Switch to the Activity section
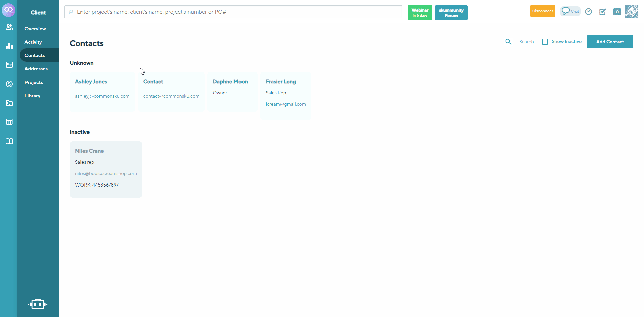Image resolution: width=644 pixels, height=317 pixels. [33, 42]
